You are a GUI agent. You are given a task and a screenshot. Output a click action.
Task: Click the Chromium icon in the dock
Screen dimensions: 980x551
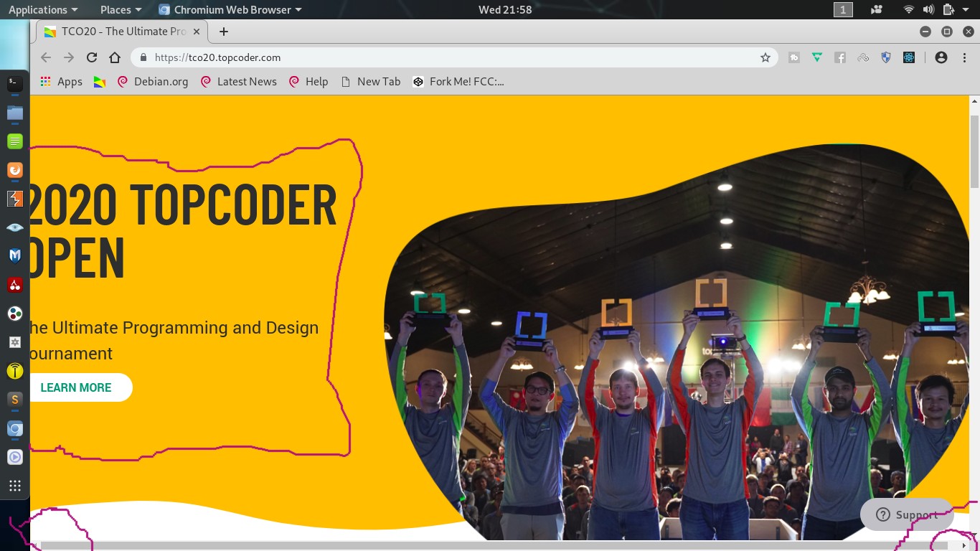[x=15, y=429]
